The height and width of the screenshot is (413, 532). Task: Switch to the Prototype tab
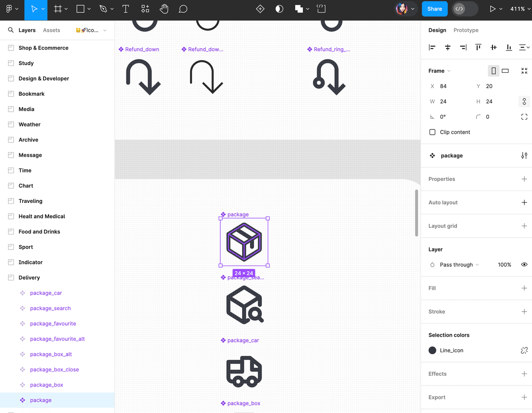click(x=466, y=30)
